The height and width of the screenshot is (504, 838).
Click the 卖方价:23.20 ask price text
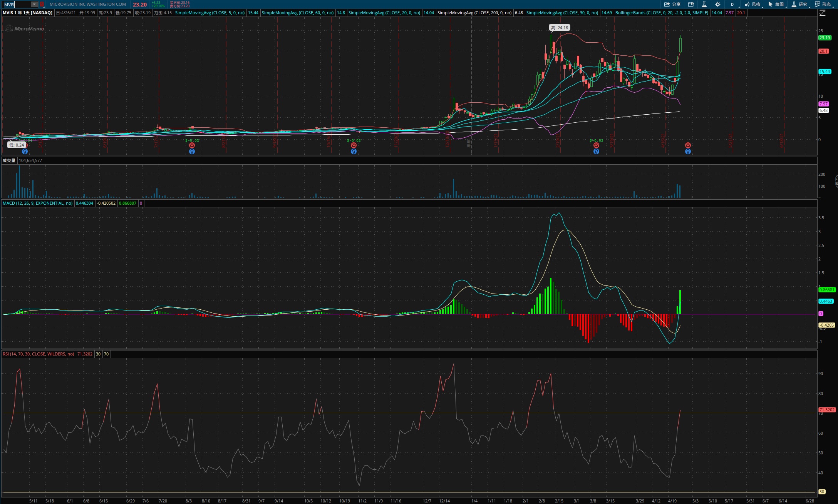[x=179, y=6]
